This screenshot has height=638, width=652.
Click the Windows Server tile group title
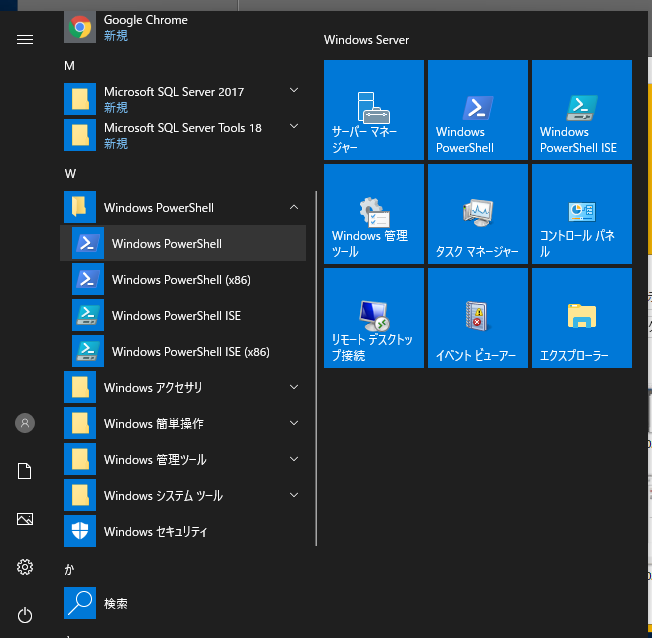point(366,40)
